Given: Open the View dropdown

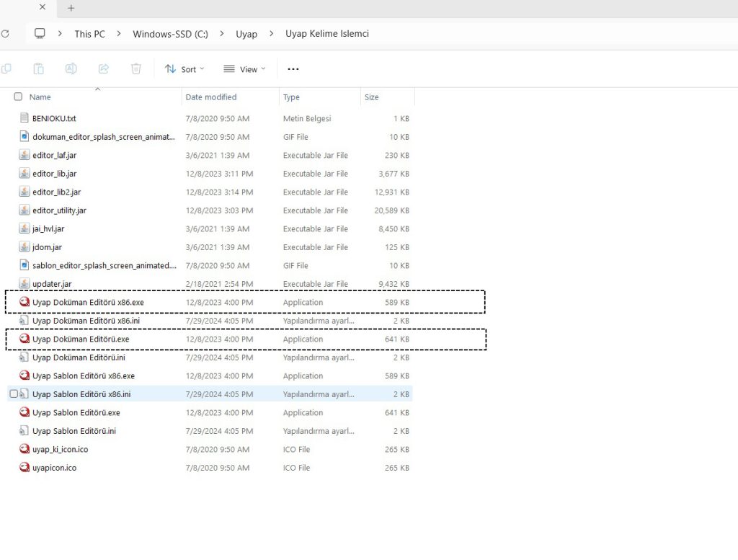Looking at the screenshot, I should pos(244,69).
